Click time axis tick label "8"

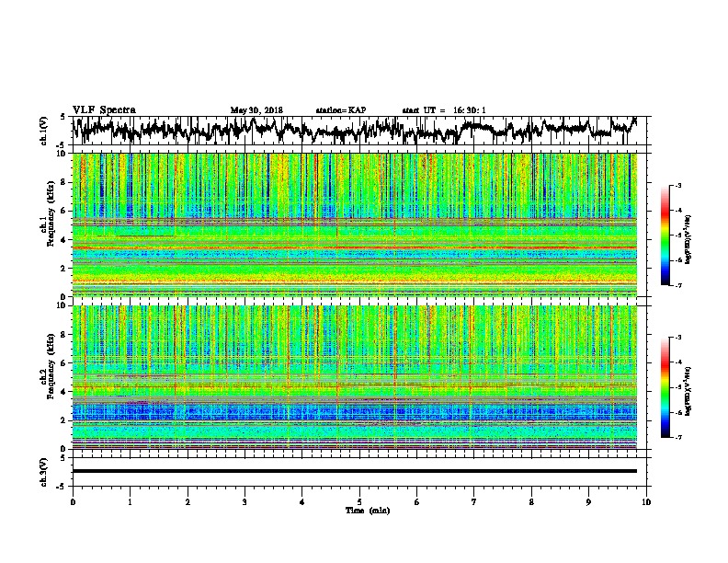tap(531, 502)
